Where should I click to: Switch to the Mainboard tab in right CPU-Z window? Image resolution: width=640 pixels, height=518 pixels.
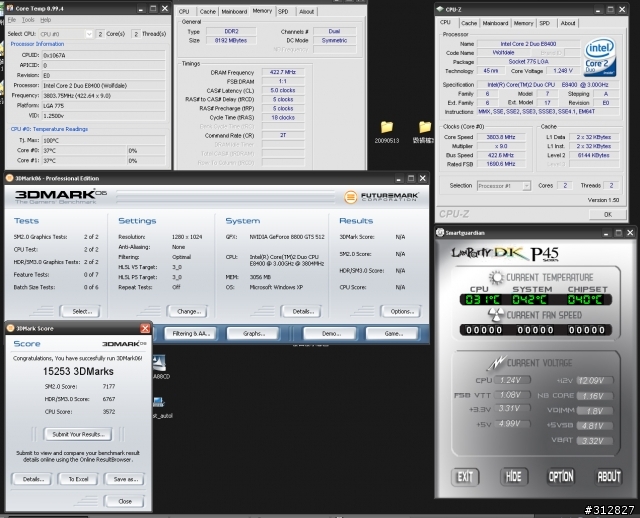point(495,23)
